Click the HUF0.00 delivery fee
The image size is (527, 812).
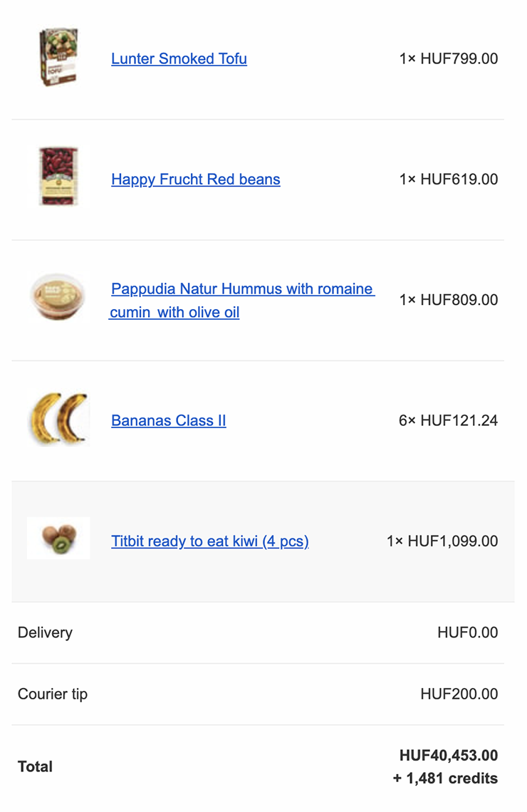[467, 633]
